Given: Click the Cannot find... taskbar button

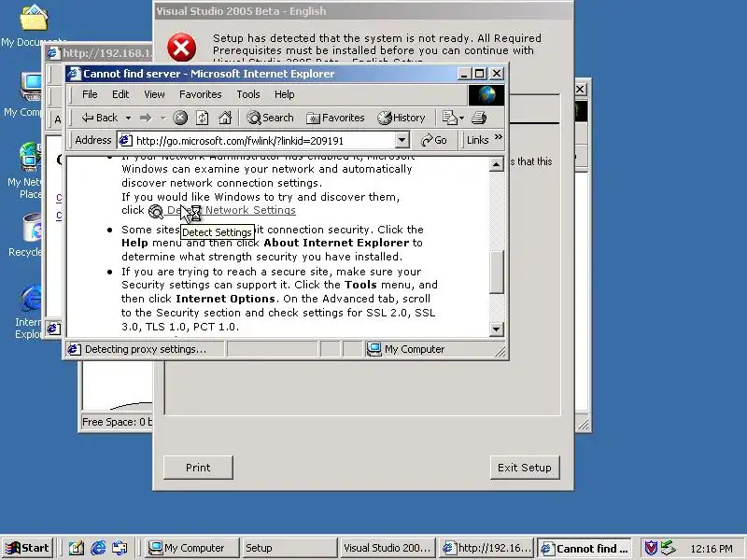Looking at the screenshot, I should (x=585, y=548).
